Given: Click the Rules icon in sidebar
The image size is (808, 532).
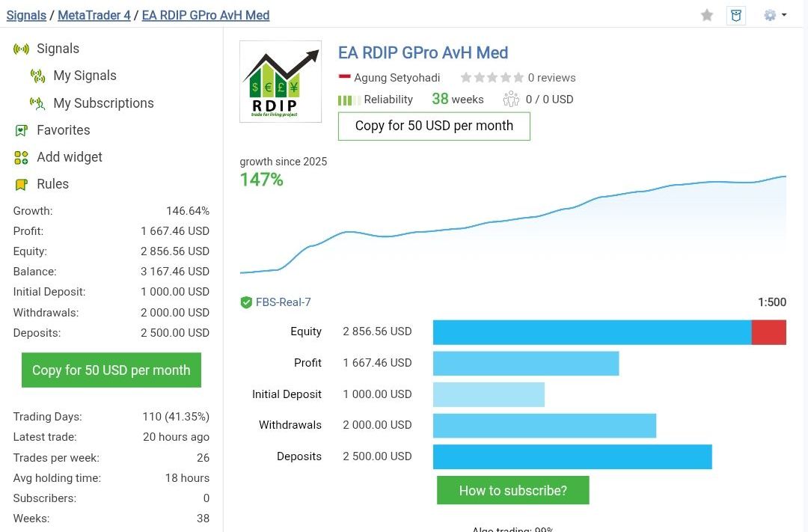Looking at the screenshot, I should [x=21, y=184].
